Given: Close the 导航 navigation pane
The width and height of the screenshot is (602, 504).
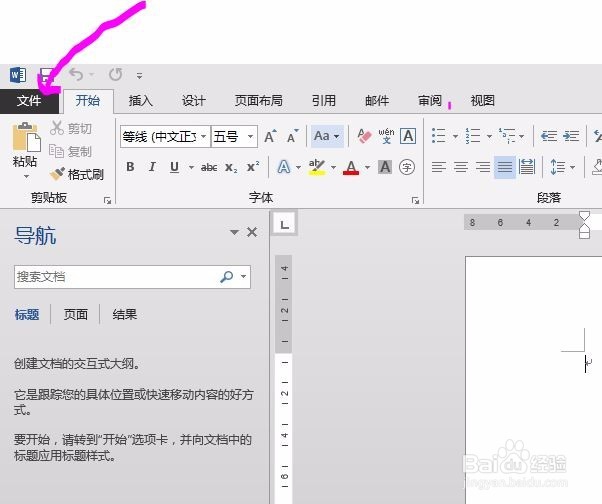Looking at the screenshot, I should coord(252,232).
